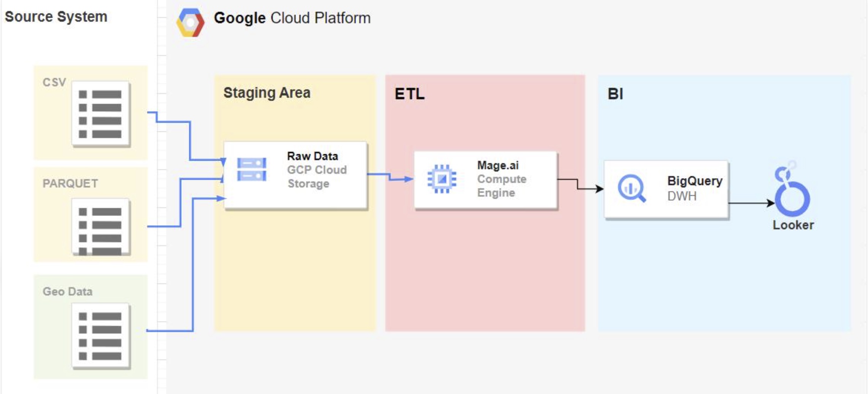The height and width of the screenshot is (394, 868).
Task: Click the Compute Engine chip icon
Action: 442,179
